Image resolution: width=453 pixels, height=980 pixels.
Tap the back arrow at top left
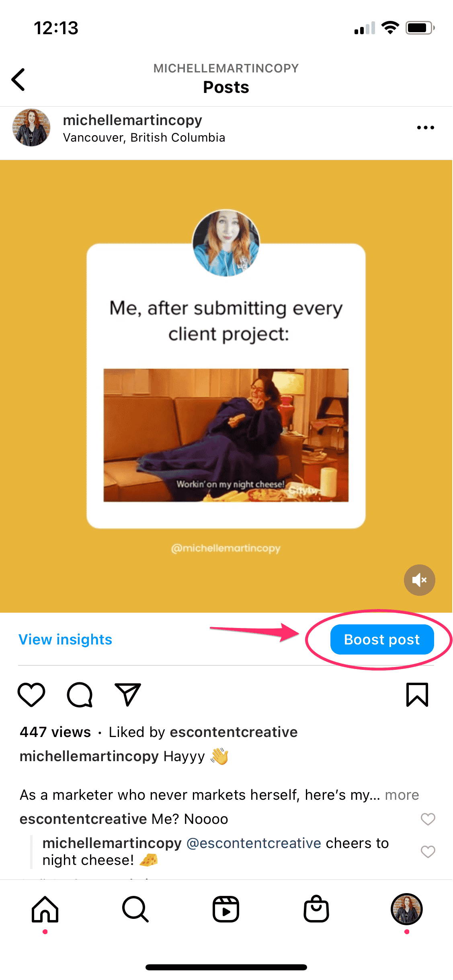(18, 79)
